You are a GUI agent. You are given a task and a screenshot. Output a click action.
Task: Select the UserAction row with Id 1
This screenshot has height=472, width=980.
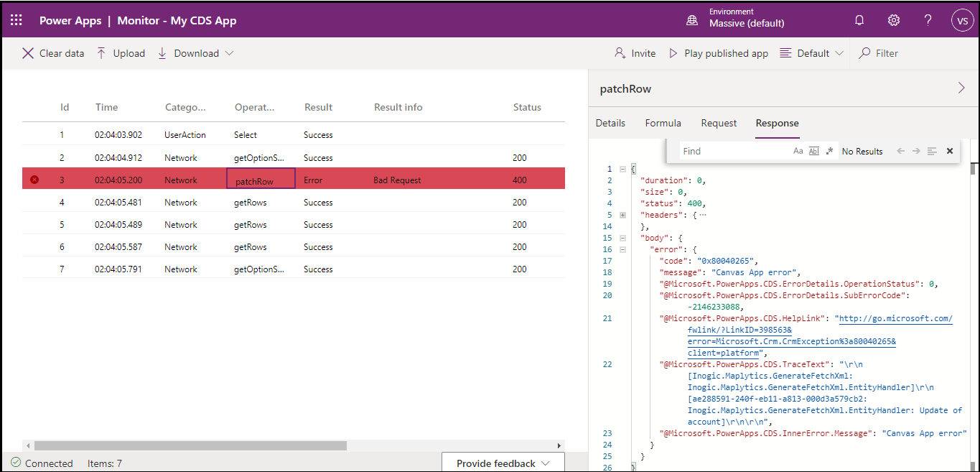(294, 134)
